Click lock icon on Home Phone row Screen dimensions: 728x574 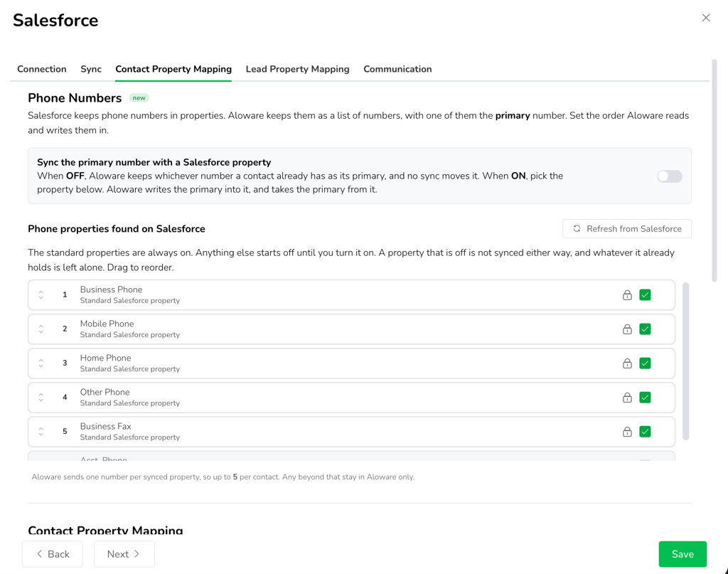click(627, 363)
